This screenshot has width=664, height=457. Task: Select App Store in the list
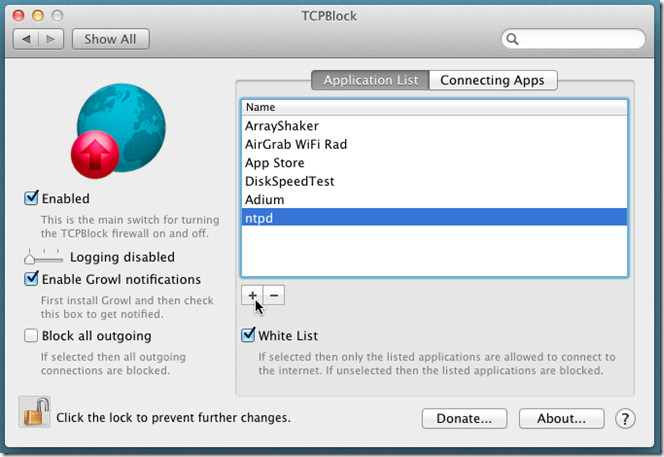[434, 163]
